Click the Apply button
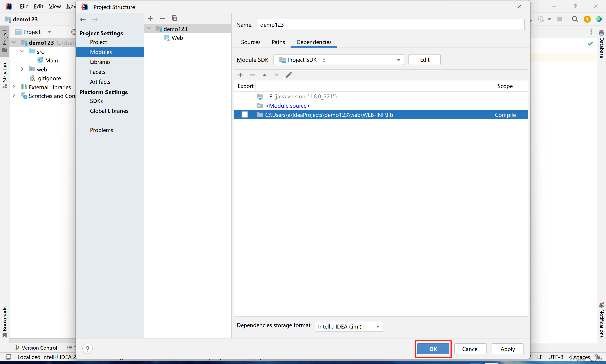The width and height of the screenshot is (606, 364). (508, 349)
